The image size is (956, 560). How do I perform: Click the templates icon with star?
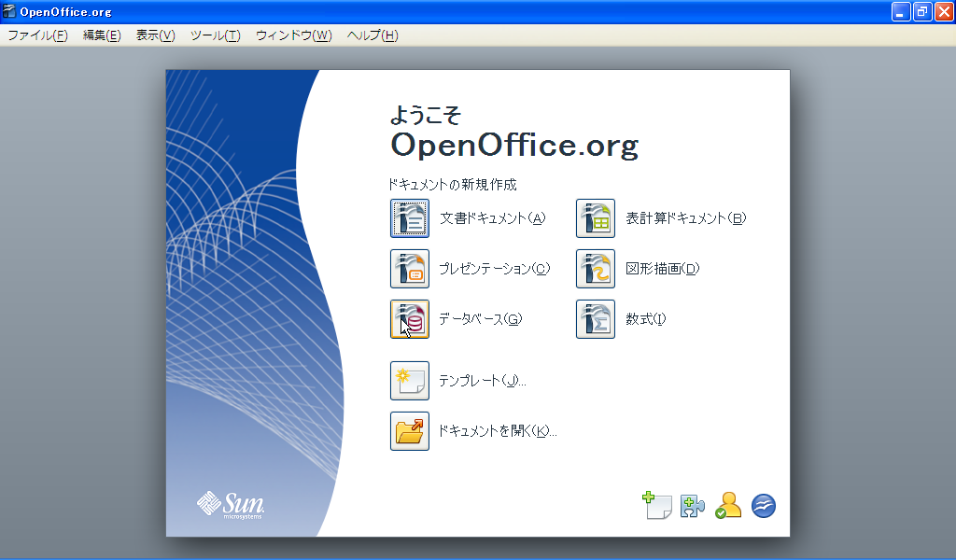coord(410,381)
